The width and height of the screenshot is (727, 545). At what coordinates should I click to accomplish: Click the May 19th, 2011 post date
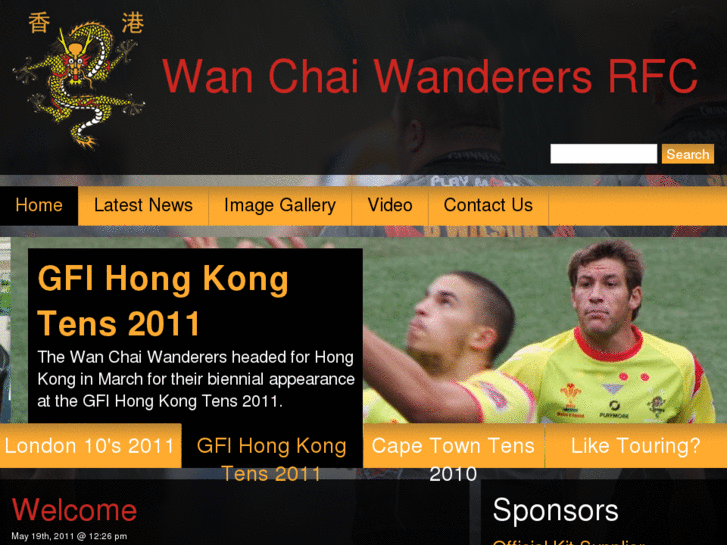click(69, 536)
